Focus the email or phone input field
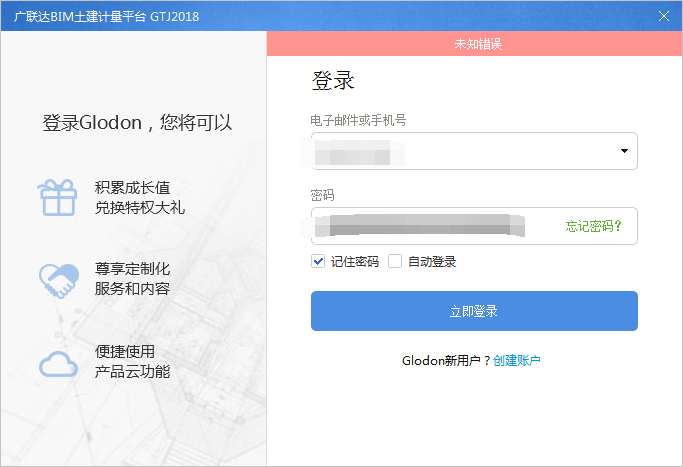 474,151
